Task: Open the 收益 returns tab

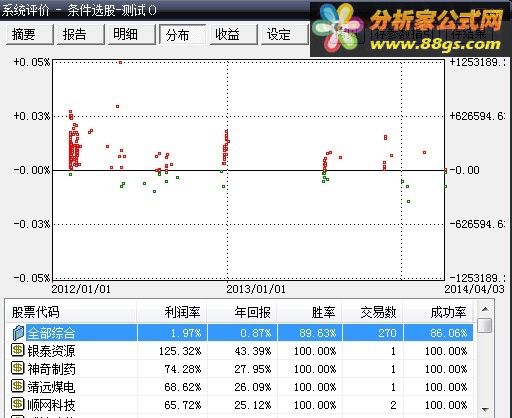Action: click(233, 34)
